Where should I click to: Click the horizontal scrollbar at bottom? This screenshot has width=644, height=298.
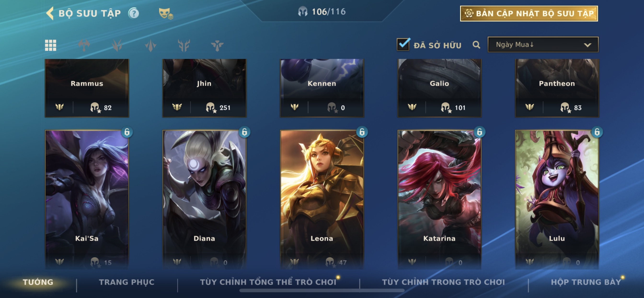click(322, 291)
